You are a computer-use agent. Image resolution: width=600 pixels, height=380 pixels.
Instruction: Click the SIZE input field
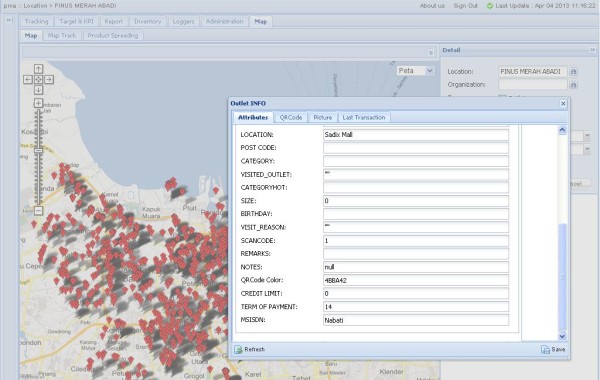(x=416, y=201)
